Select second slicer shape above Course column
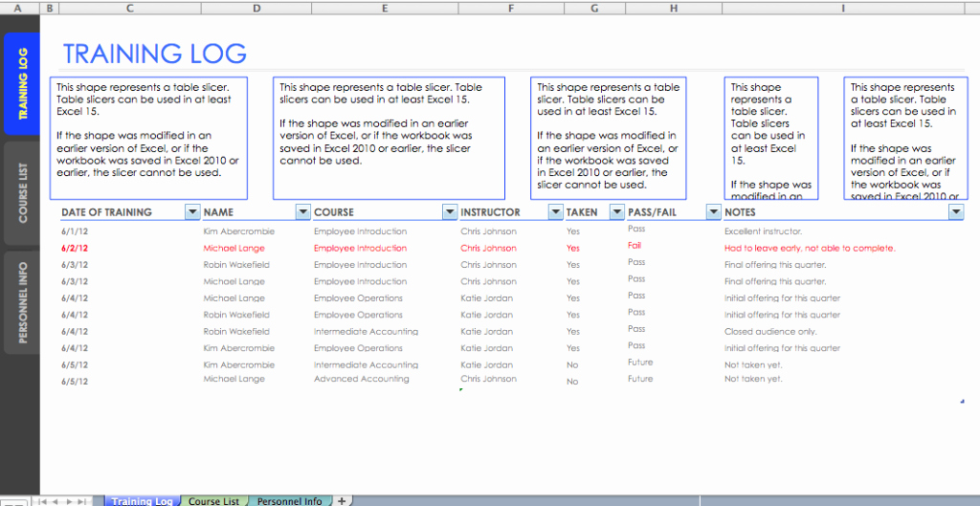This screenshot has width=980, height=506. [x=389, y=138]
